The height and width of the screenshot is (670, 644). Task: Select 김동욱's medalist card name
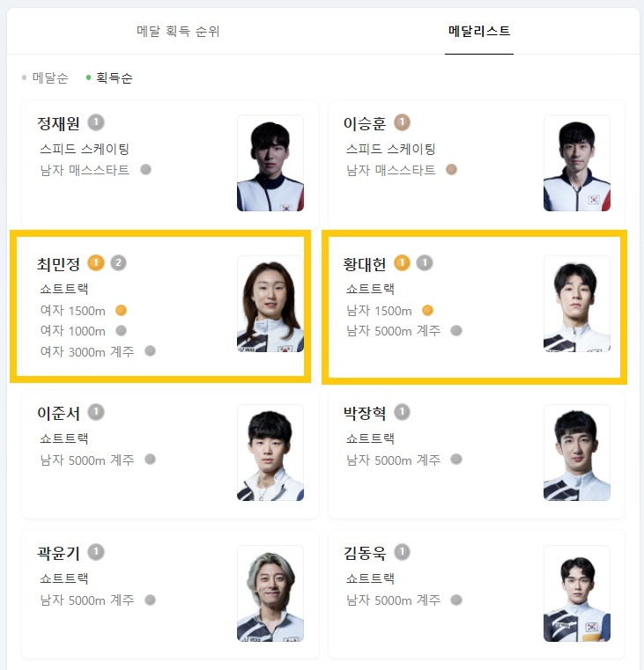365,553
